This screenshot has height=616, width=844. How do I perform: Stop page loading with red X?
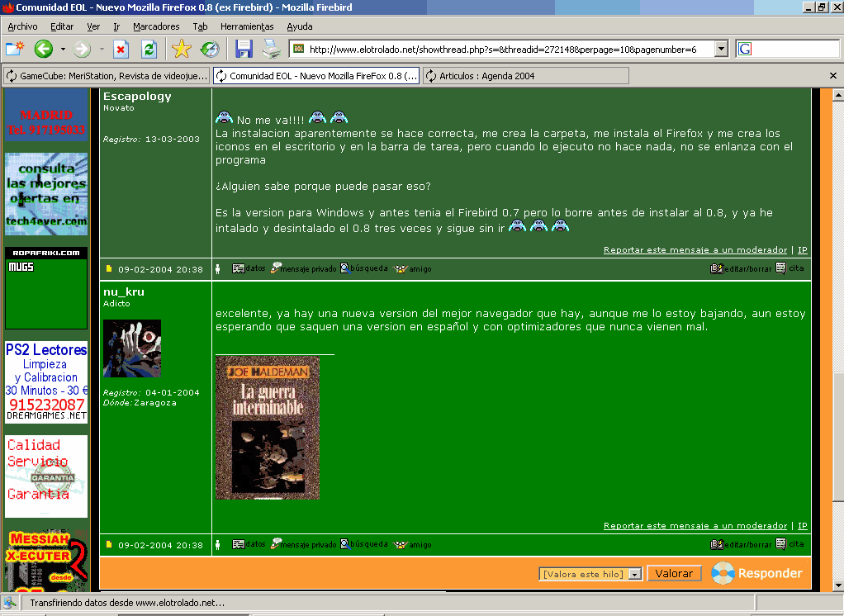[x=121, y=50]
